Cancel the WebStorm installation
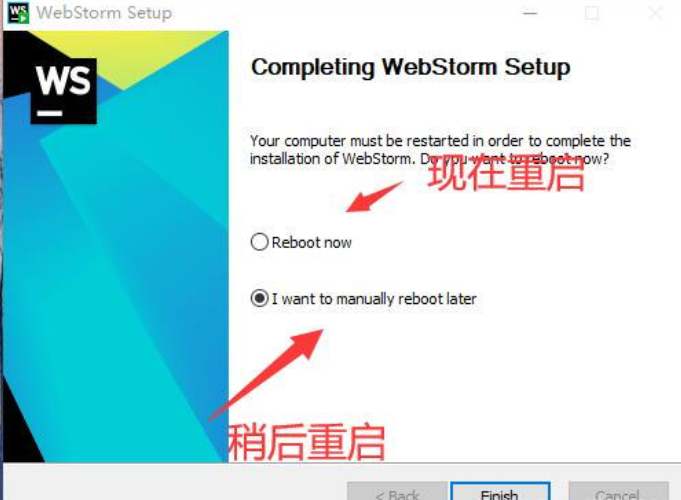The height and width of the screenshot is (500, 681). [618, 491]
